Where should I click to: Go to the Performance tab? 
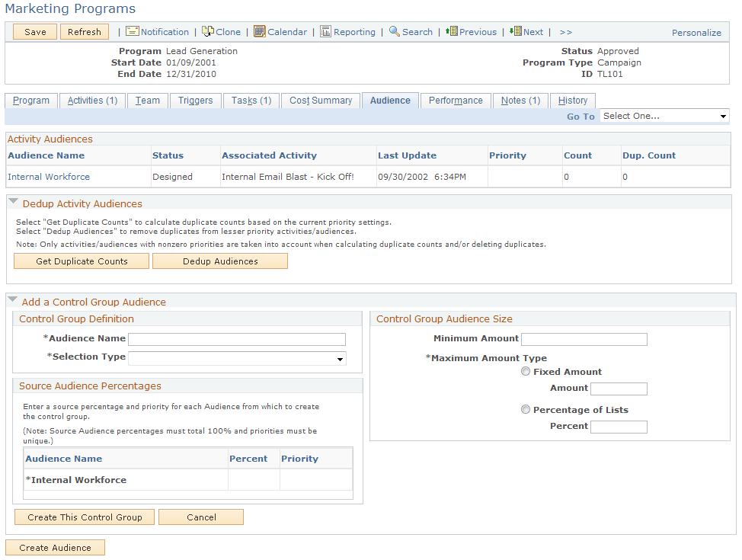[x=456, y=101]
